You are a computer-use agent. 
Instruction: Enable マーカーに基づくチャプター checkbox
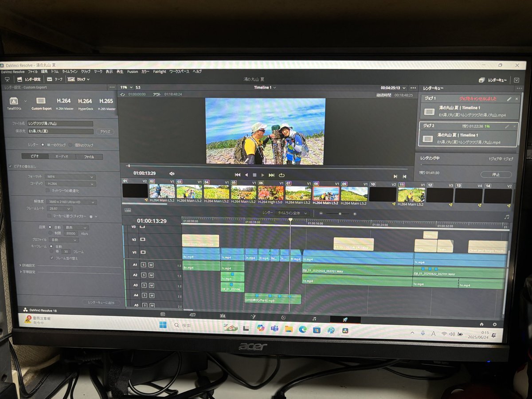(50, 216)
